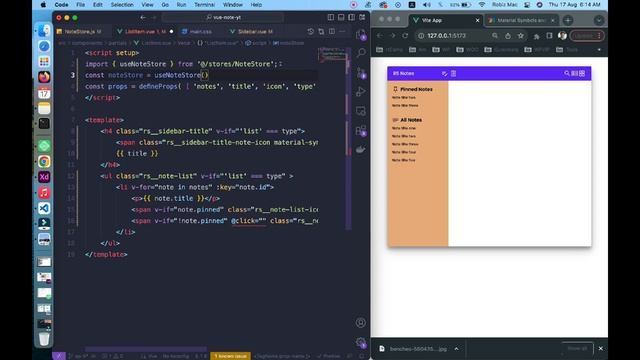Toggle primary side bar in VS Code title bar
Viewport: 640px width, 360px height.
pyautogui.click(x=331, y=18)
